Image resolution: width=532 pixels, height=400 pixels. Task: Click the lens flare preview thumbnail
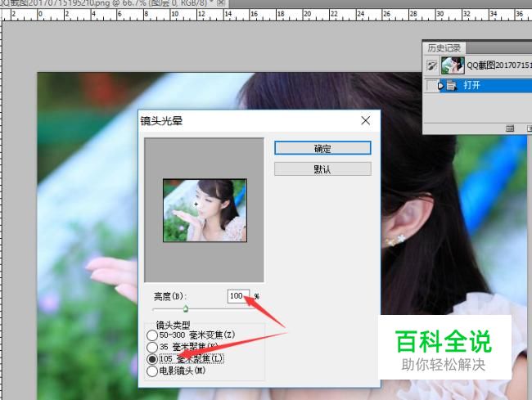[x=205, y=210]
